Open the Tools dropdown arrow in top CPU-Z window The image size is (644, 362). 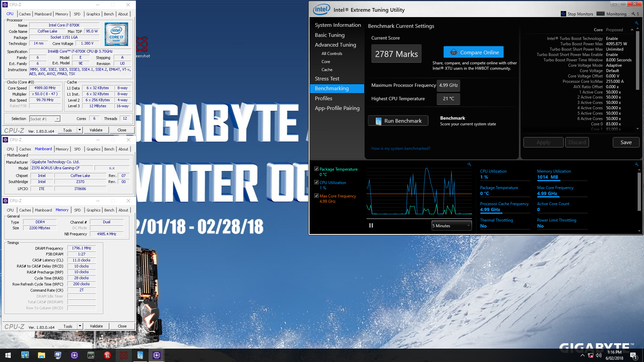click(x=79, y=130)
